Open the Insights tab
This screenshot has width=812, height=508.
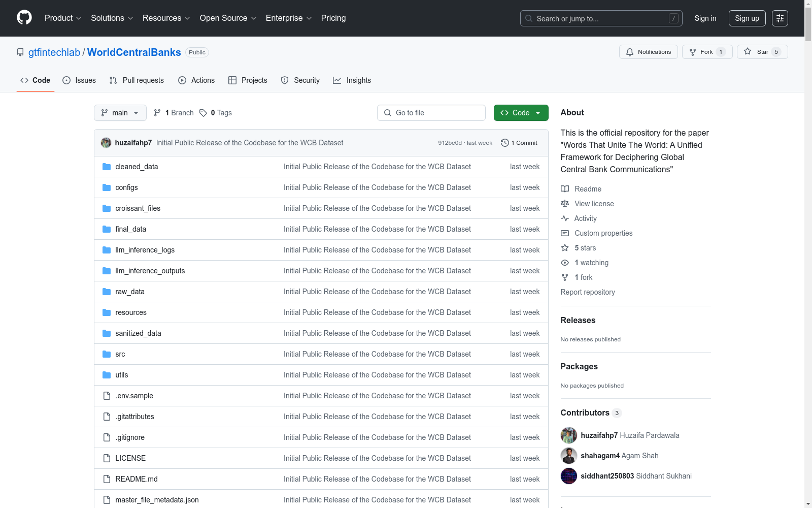click(352, 80)
